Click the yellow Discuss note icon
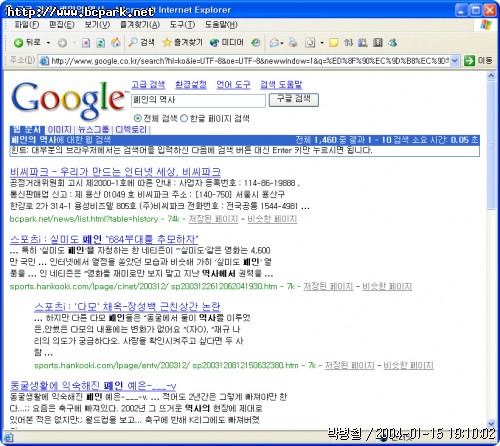Viewport: 500px width, 446px height. 333,43
